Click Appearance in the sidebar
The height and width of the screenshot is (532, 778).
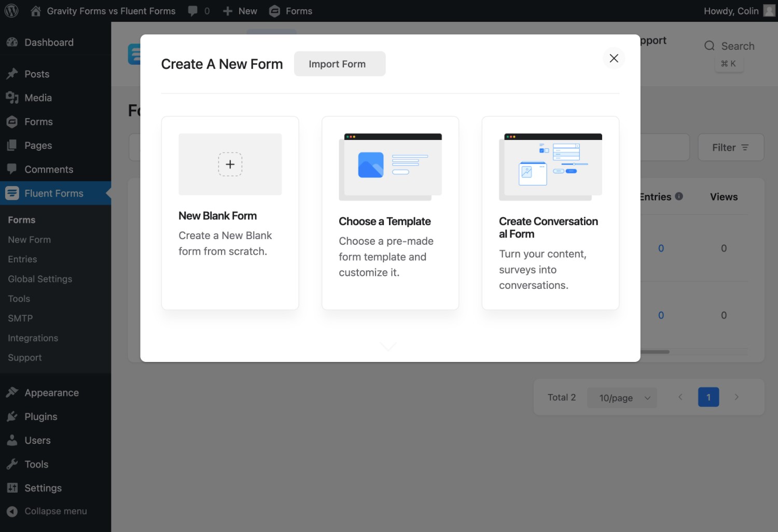[x=51, y=393]
